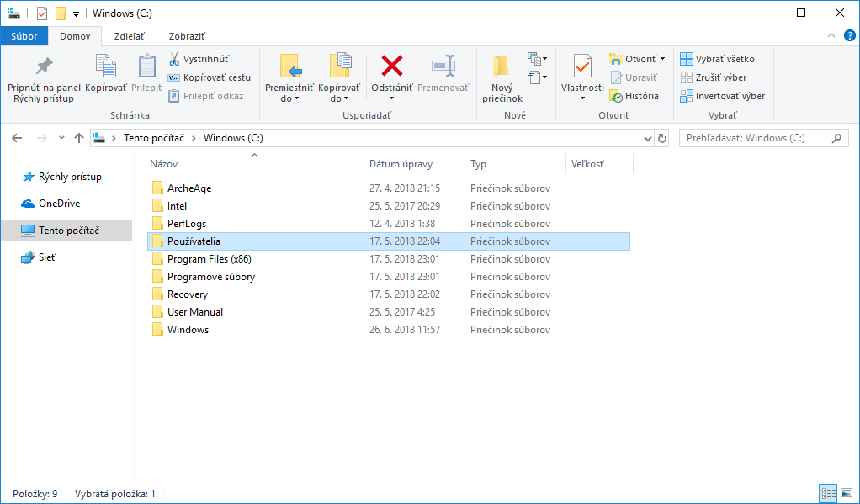The image size is (860, 504).
Task: Open the Súbor menu tab
Action: click(x=24, y=36)
